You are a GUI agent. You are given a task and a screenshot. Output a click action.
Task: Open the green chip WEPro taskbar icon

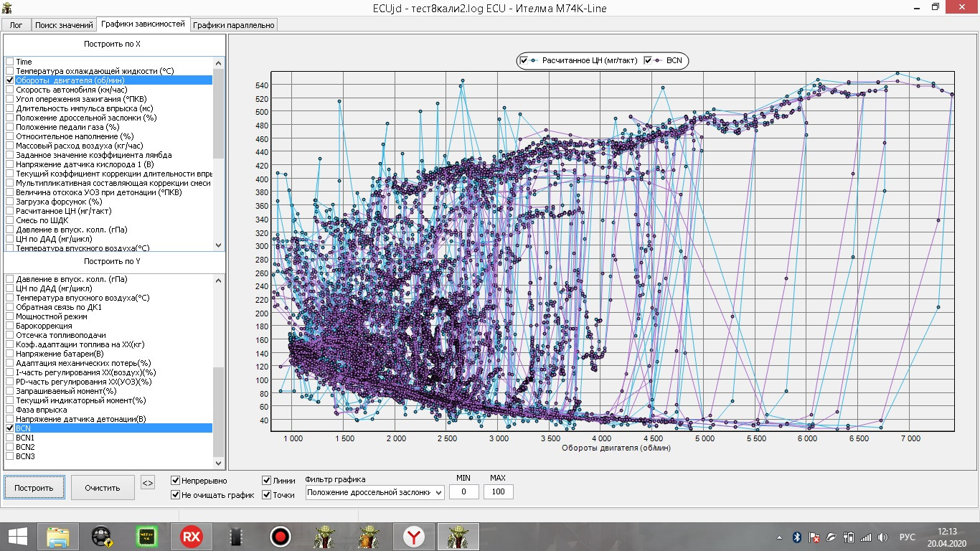[146, 537]
